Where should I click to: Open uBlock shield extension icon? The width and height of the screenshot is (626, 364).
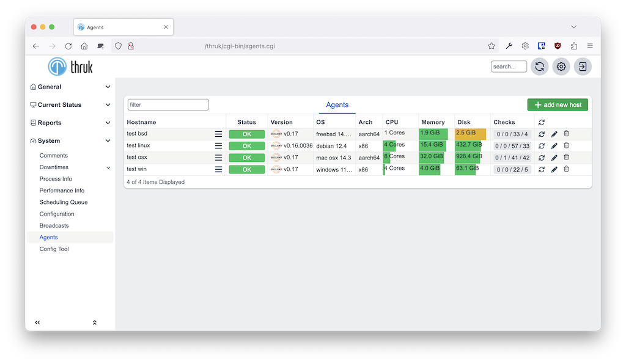558,46
